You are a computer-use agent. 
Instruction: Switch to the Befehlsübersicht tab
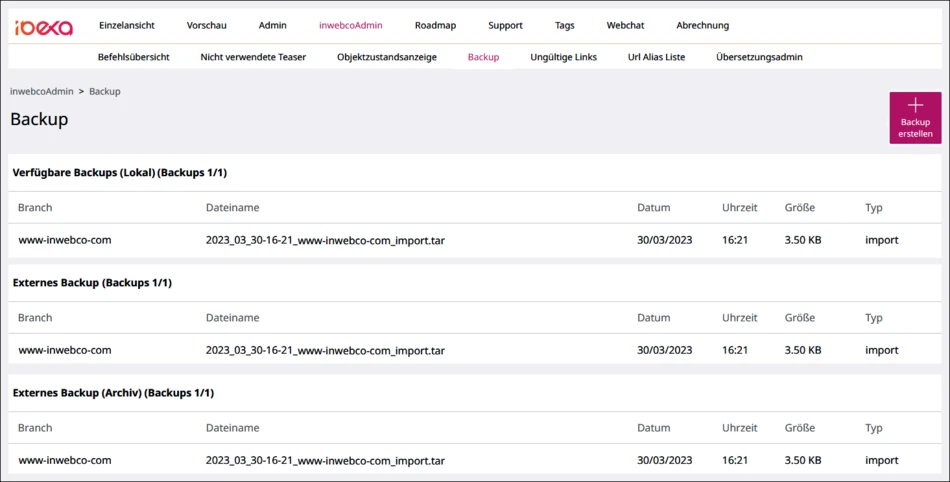click(133, 57)
